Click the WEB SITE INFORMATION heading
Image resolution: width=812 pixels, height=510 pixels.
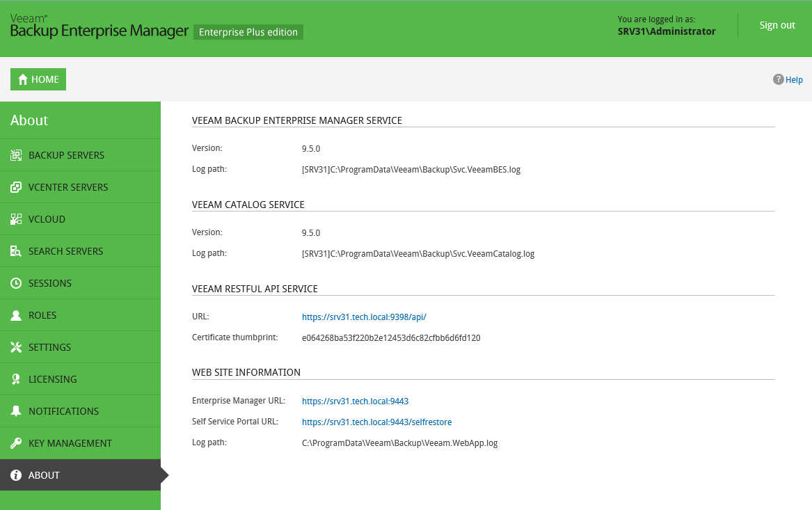[246, 372]
